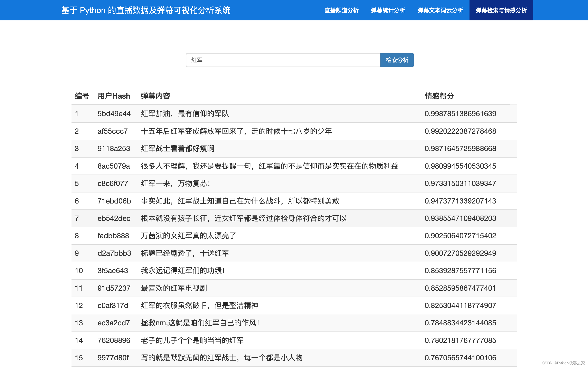Open the 直播频道分析 nav tab
This screenshot has height=367, width=588.
tap(341, 10)
